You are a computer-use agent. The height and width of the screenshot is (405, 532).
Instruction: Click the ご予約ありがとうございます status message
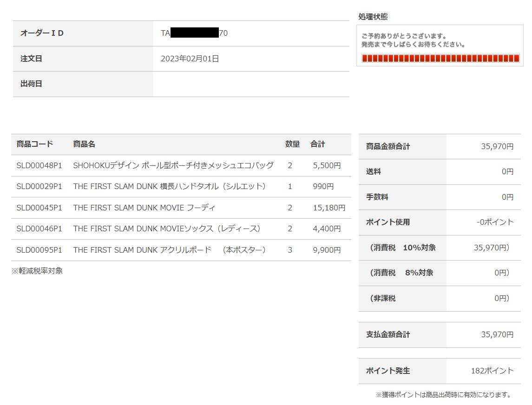pyautogui.click(x=404, y=36)
